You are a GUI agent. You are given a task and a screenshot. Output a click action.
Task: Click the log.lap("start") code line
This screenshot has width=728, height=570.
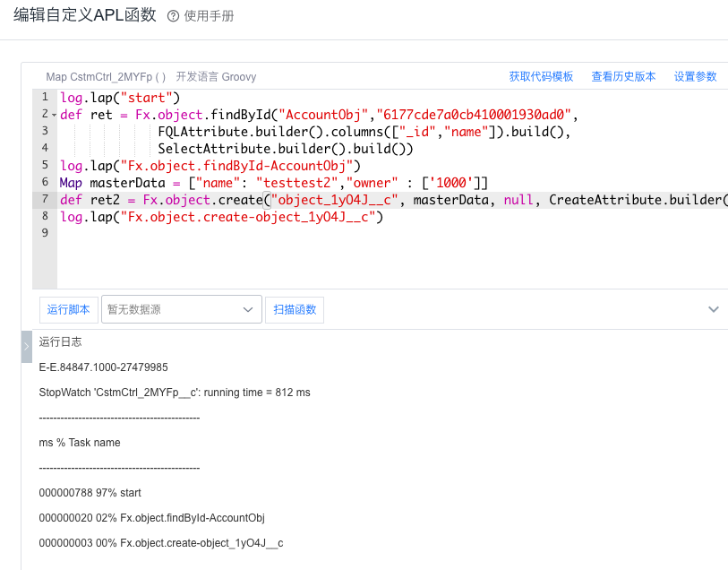click(121, 97)
